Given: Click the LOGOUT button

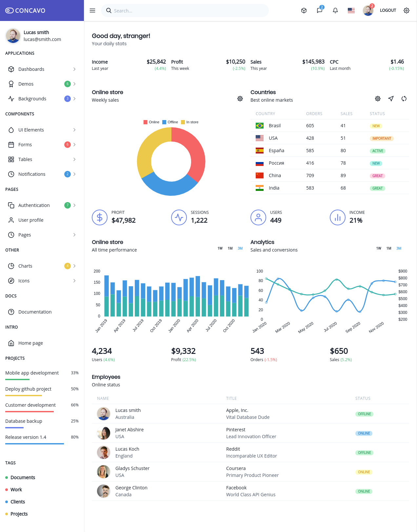Looking at the screenshot, I should click(x=388, y=10).
